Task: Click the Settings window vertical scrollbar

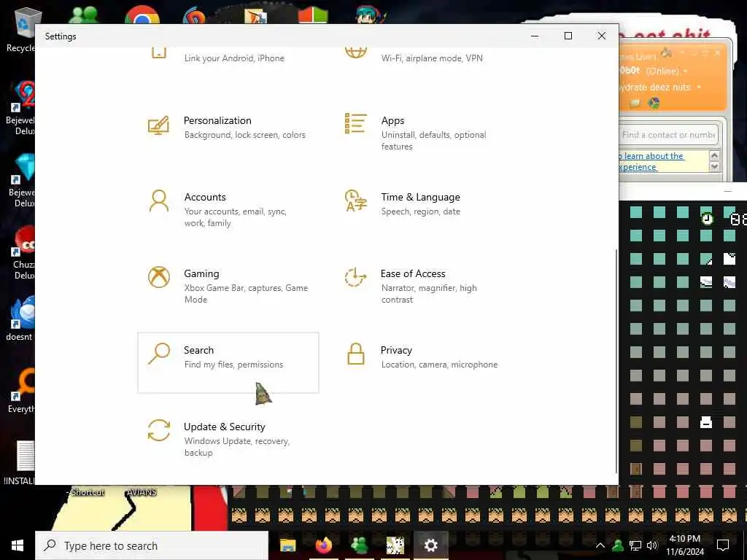Action: [616, 360]
